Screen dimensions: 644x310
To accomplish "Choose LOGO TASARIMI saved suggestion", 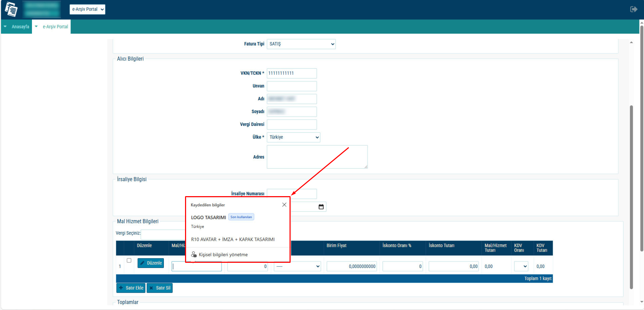I will tap(208, 217).
